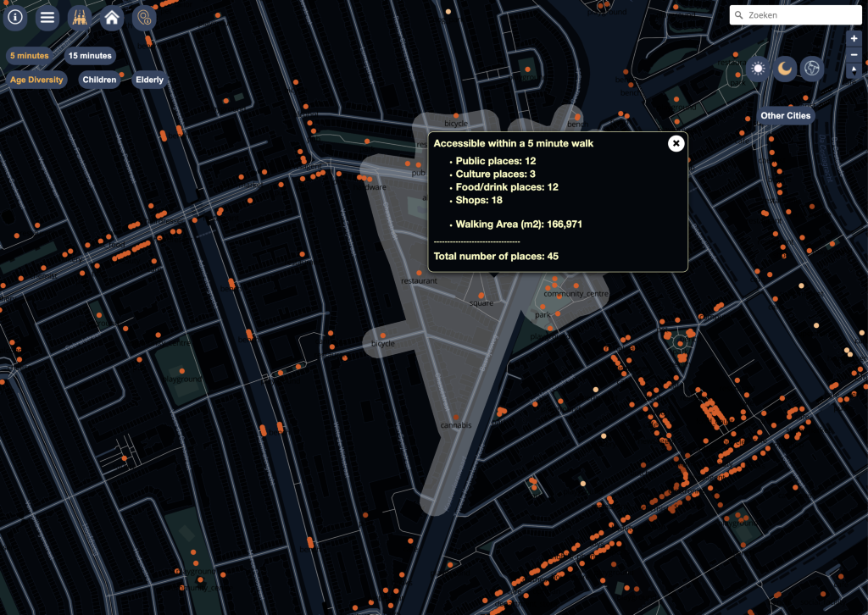Click the 'restaurant' map label
The width and height of the screenshot is (868, 615).
(x=419, y=281)
